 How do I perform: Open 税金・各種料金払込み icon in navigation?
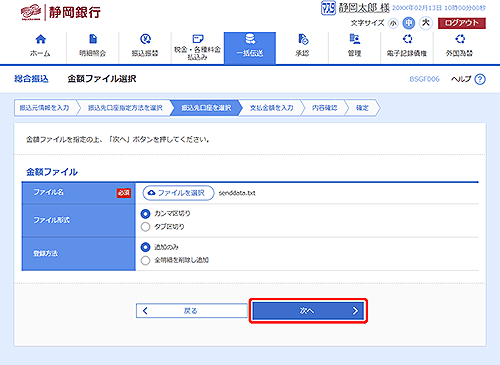(198, 39)
